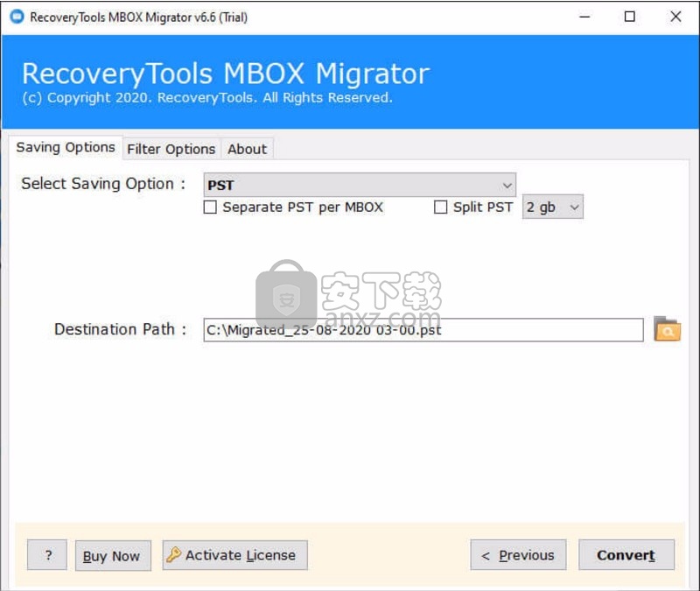Viewport: 700px width, 591px height.
Task: Click the Buy Now button
Action: (x=111, y=556)
